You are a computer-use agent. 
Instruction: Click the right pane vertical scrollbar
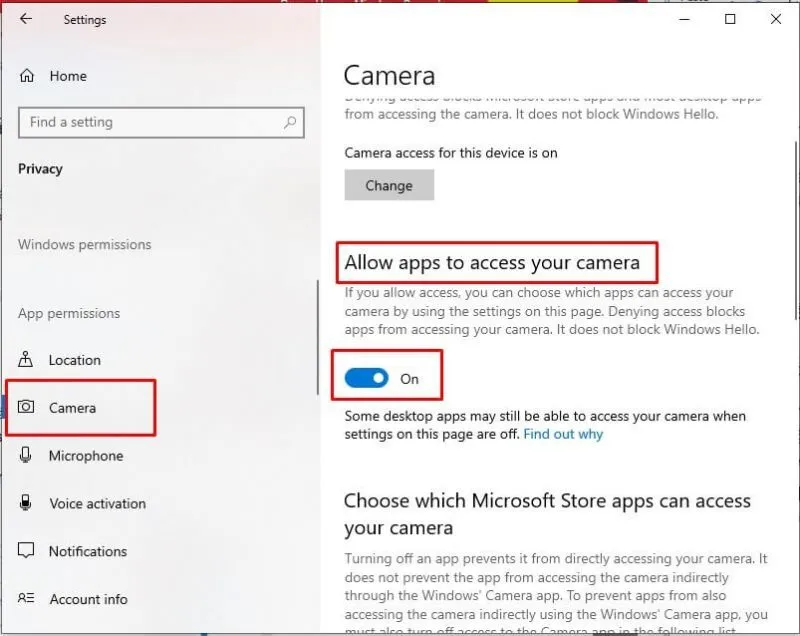(795, 231)
